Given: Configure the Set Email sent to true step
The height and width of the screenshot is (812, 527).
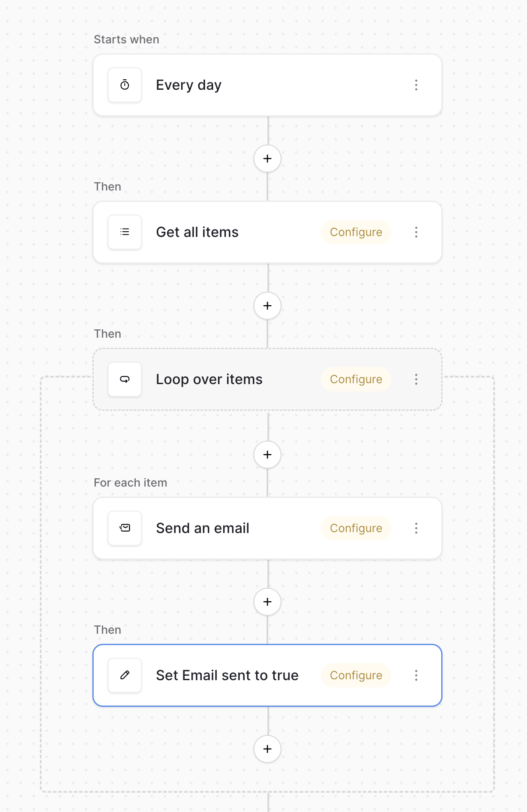Looking at the screenshot, I should 356,675.
